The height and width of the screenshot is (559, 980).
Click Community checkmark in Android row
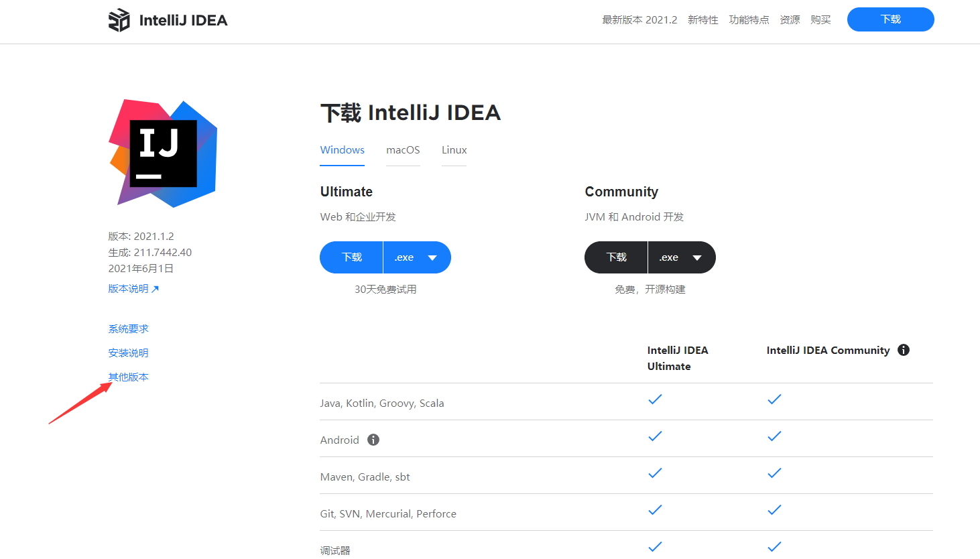(774, 436)
